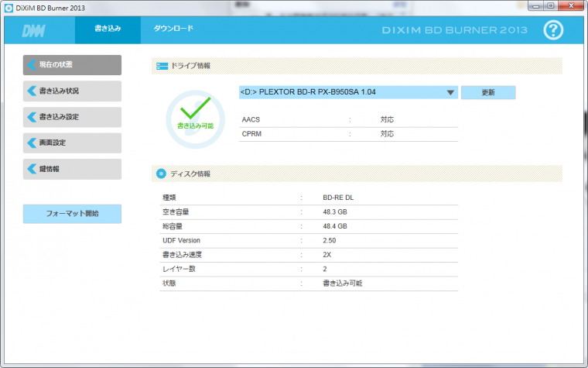This screenshot has height=368, width=588.
Task: Click the 更新 button to refresh drive
Action: pos(488,93)
